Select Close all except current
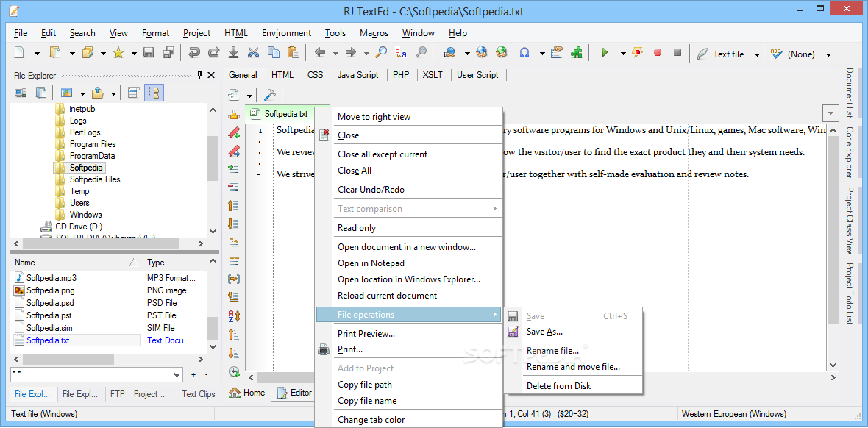Viewport: 868px width, 428px height. pyautogui.click(x=383, y=154)
